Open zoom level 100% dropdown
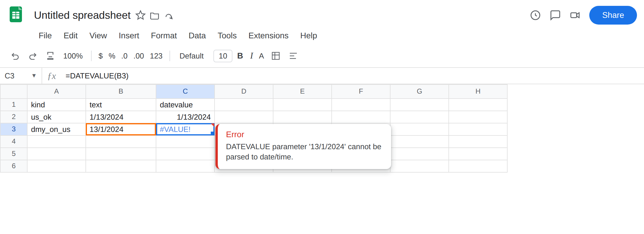Image resolution: width=644 pixels, height=234 pixels. click(x=73, y=56)
